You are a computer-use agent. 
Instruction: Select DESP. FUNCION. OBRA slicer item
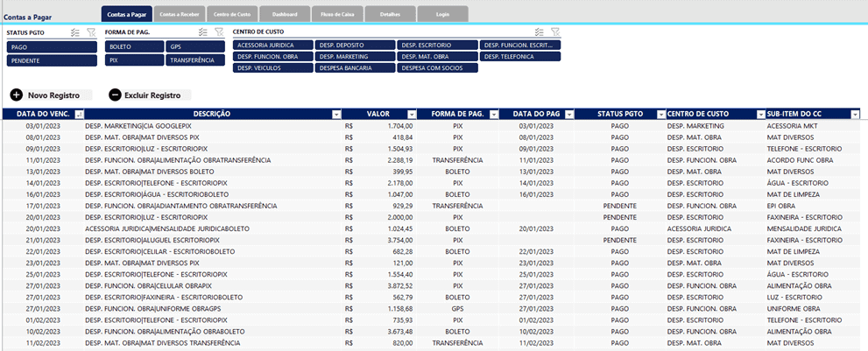click(273, 57)
